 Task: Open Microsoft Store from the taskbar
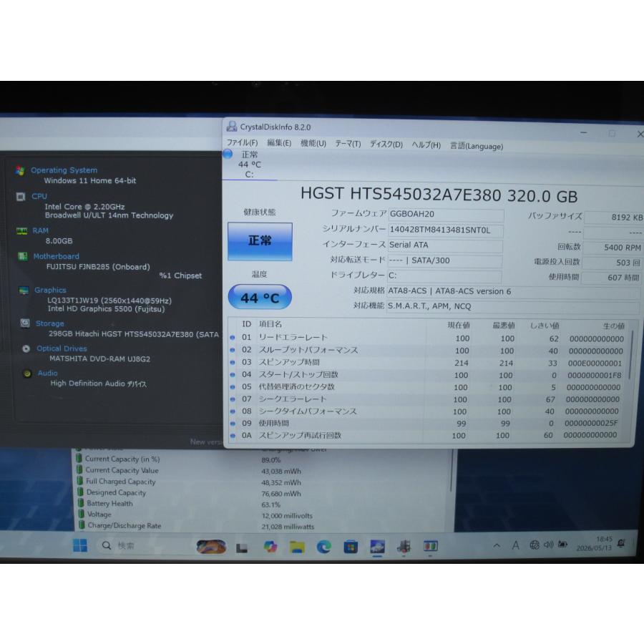pyautogui.click(x=351, y=547)
